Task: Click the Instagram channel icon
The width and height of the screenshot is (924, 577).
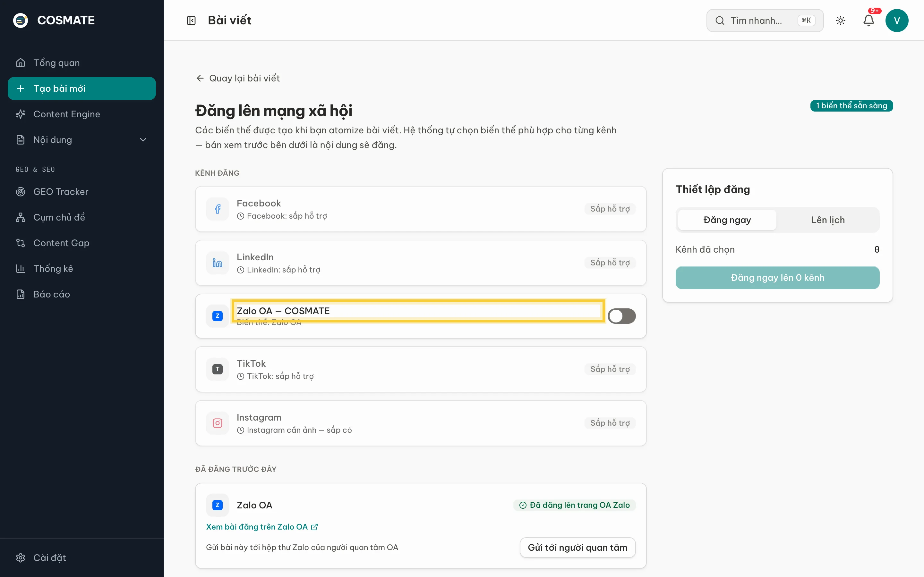Action: [x=217, y=423]
